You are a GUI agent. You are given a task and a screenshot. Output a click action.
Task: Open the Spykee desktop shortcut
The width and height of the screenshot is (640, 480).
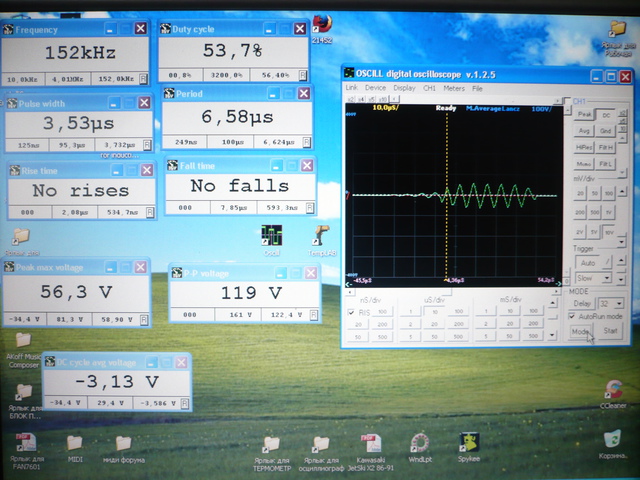[x=468, y=442]
